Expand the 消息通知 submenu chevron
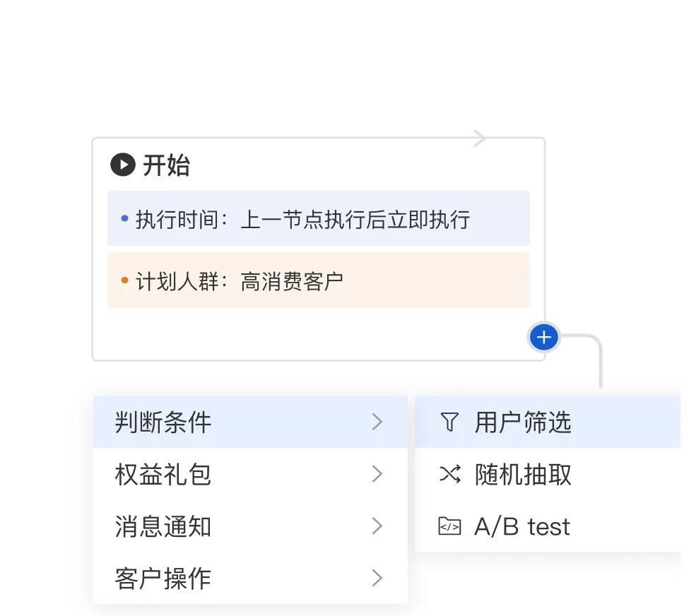This screenshot has height=616, width=689. (x=377, y=526)
